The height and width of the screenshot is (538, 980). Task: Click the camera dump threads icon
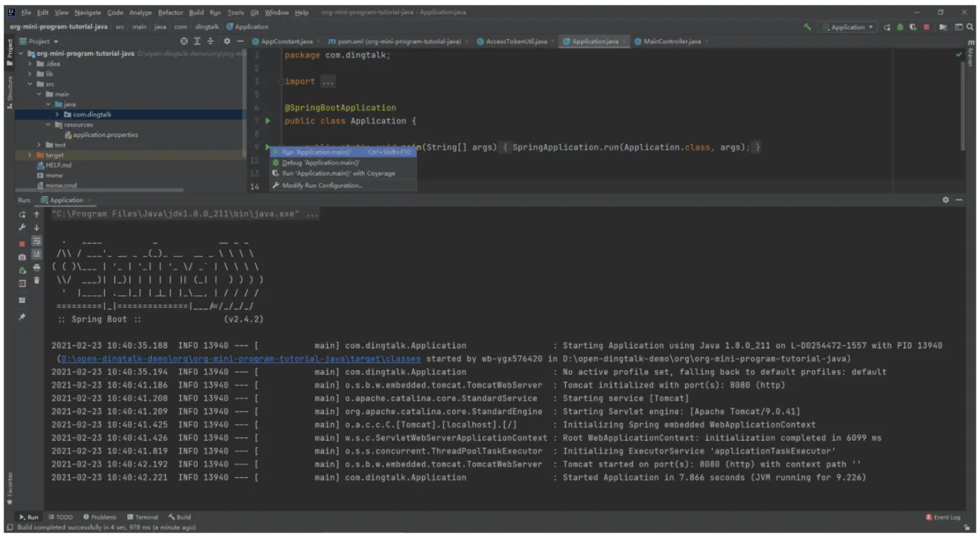(22, 257)
